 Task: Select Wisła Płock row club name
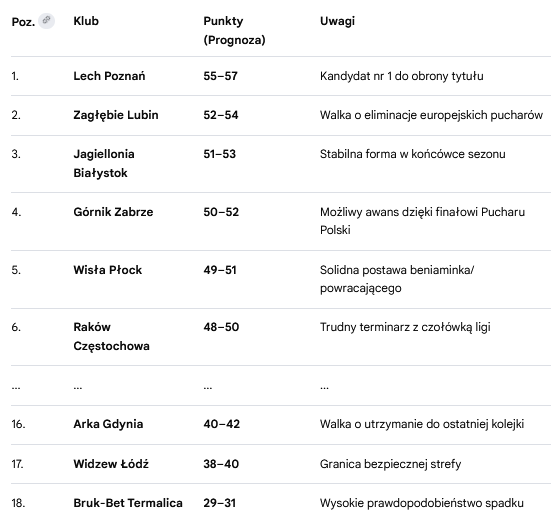pyautogui.click(x=108, y=270)
